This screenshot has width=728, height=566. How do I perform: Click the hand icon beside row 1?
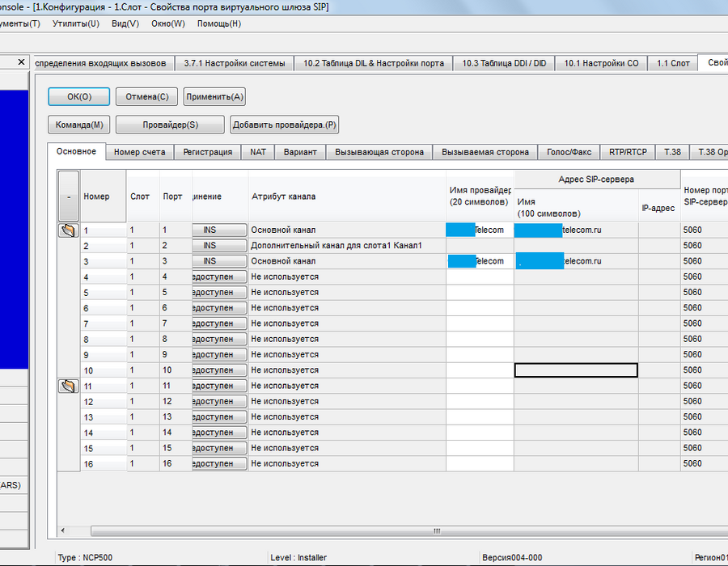pyautogui.click(x=68, y=230)
